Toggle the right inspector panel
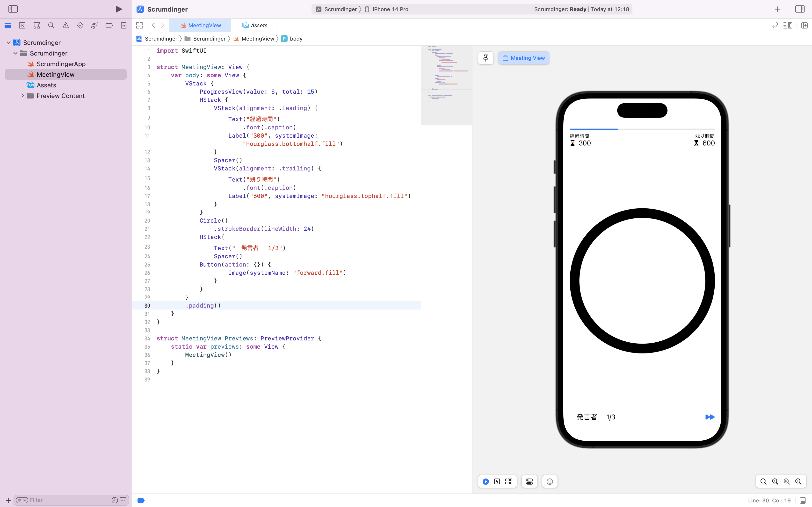The height and width of the screenshot is (507, 812). pos(800,9)
